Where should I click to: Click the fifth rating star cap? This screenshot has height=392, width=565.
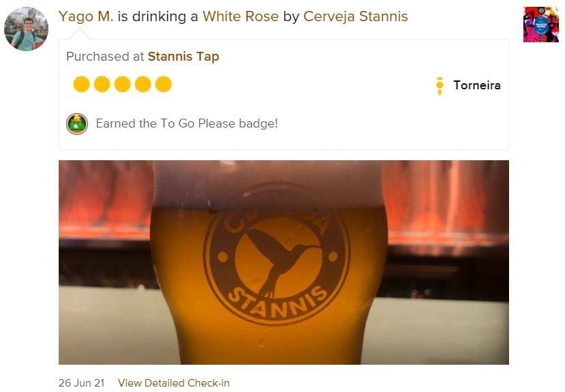coord(164,85)
